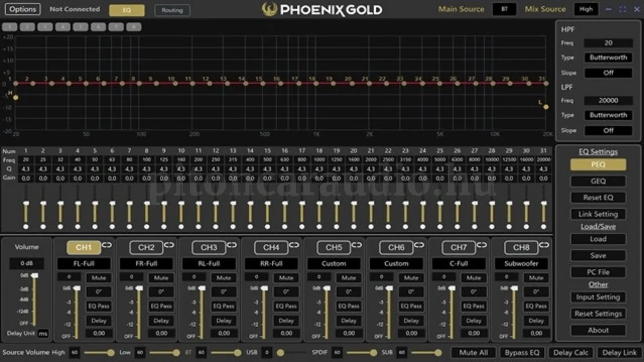Image resolution: width=644 pixels, height=362 pixels.
Task: Open LPF Type Butterworth dropdown
Action: tap(608, 115)
